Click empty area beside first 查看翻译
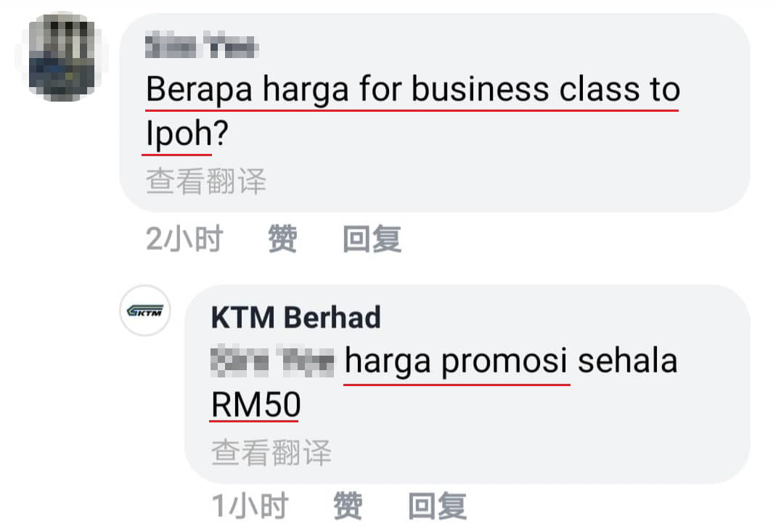This screenshot has height=532, width=776. point(495,181)
